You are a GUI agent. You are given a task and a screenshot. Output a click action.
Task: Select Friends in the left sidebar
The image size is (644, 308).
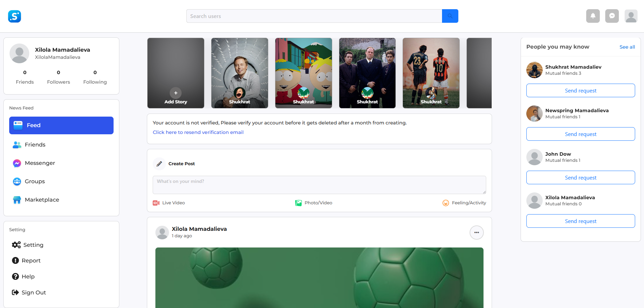point(35,145)
